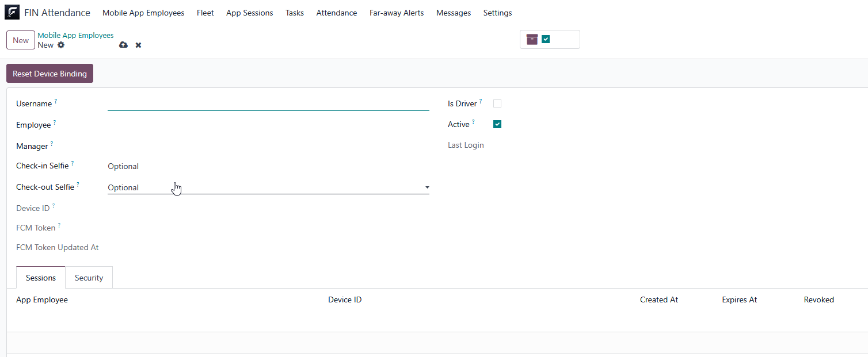Show the help tooltip next to Username

click(56, 101)
